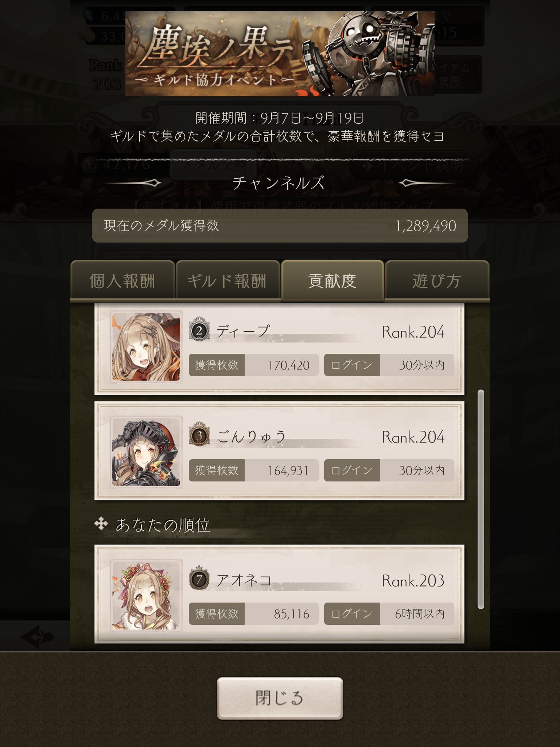Open the 遊び方 tab

click(x=437, y=281)
